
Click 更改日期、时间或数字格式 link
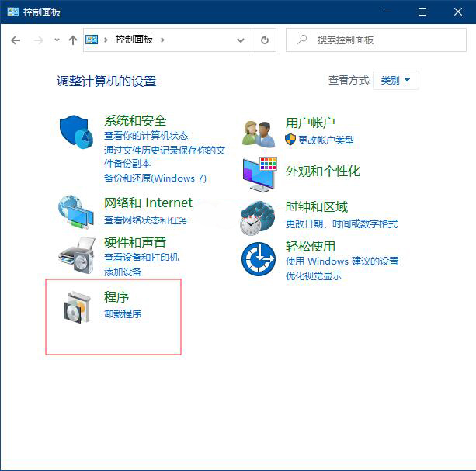tap(342, 223)
